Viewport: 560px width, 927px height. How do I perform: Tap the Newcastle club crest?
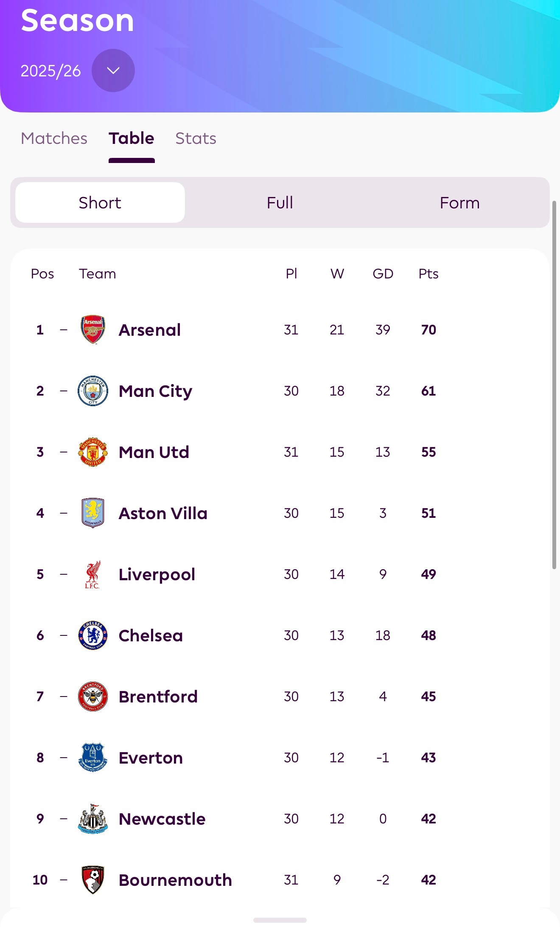[x=93, y=819]
